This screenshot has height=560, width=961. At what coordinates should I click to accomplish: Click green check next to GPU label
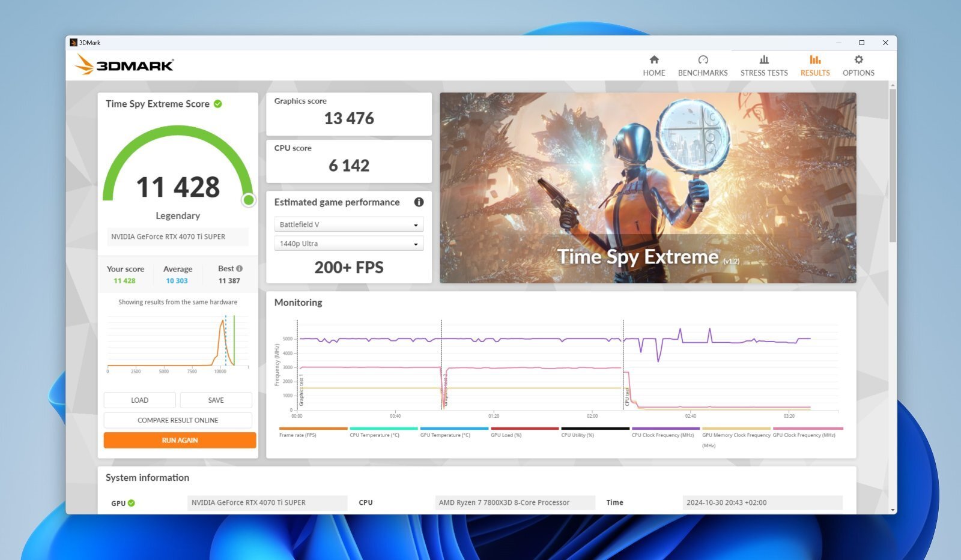tap(132, 503)
